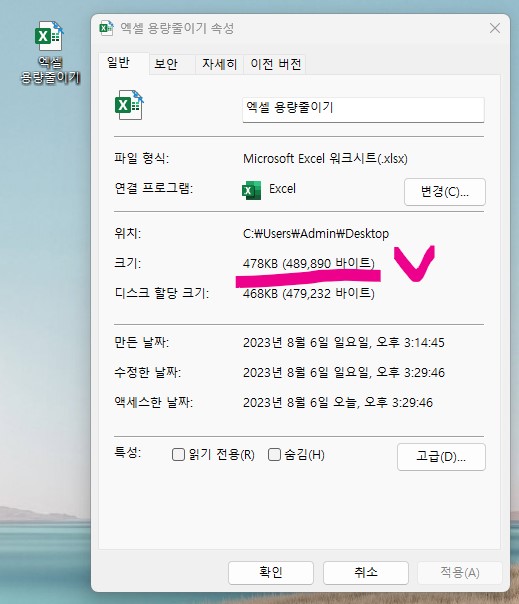Click the modified date 일요일, 오후 3:29:46
This screenshot has width=519, height=604.
[344, 372]
